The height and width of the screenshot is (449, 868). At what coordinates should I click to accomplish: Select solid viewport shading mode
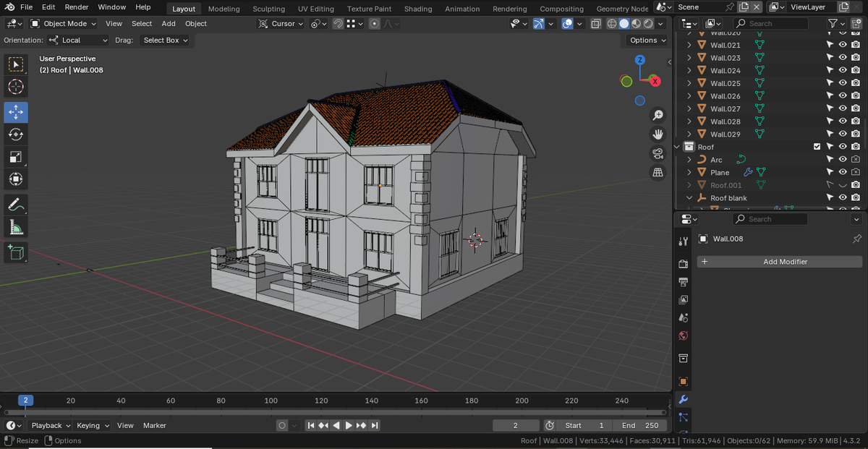[x=624, y=24]
